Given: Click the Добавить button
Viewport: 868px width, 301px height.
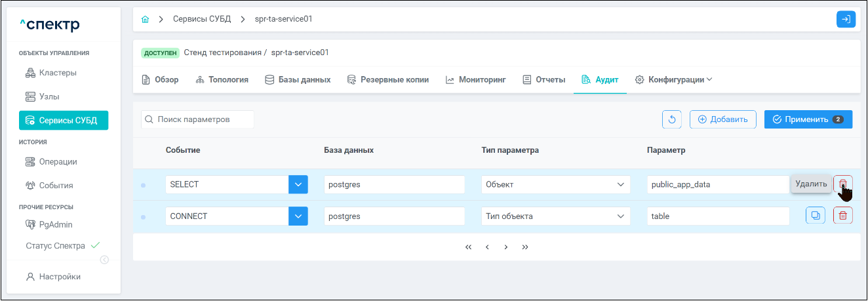Looking at the screenshot, I should pos(722,119).
